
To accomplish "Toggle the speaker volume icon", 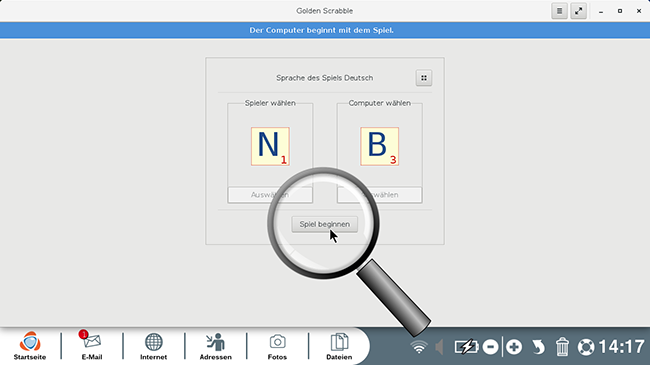I will coord(439,347).
